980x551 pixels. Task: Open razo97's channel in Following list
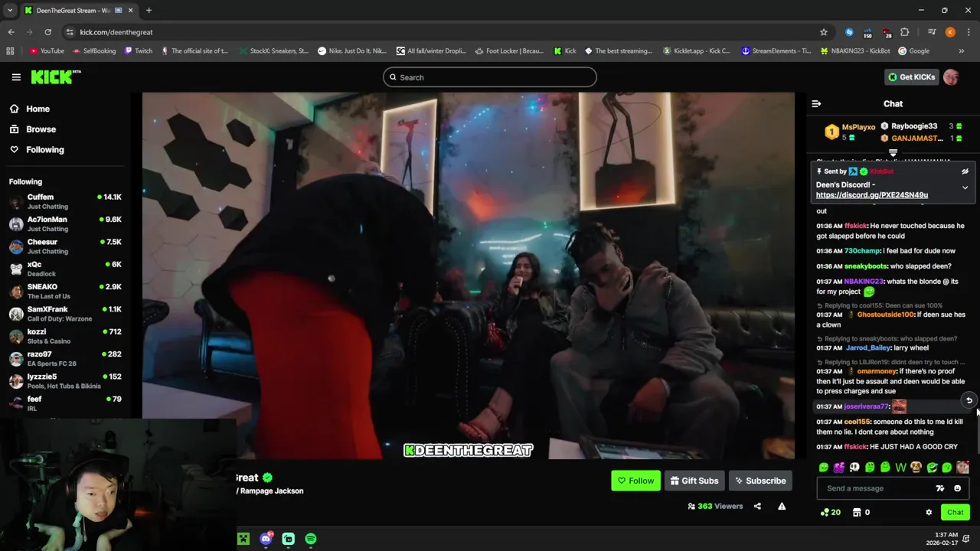tap(65, 358)
